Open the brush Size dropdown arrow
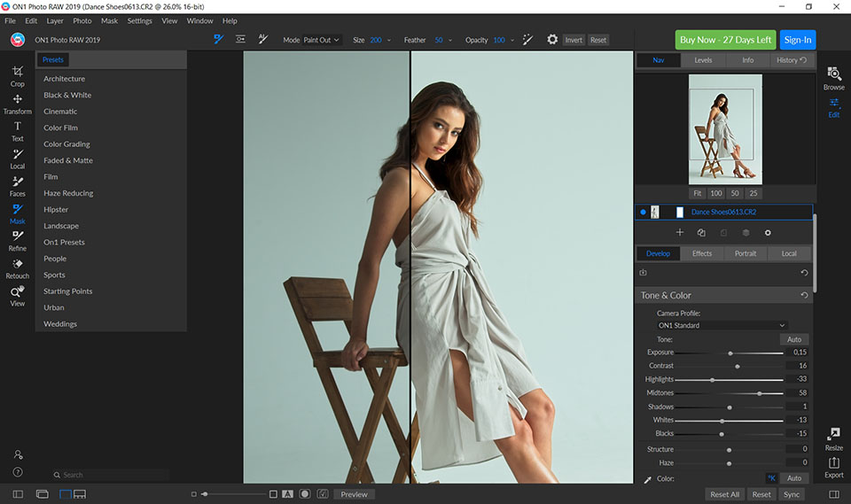The image size is (851, 504). (388, 40)
